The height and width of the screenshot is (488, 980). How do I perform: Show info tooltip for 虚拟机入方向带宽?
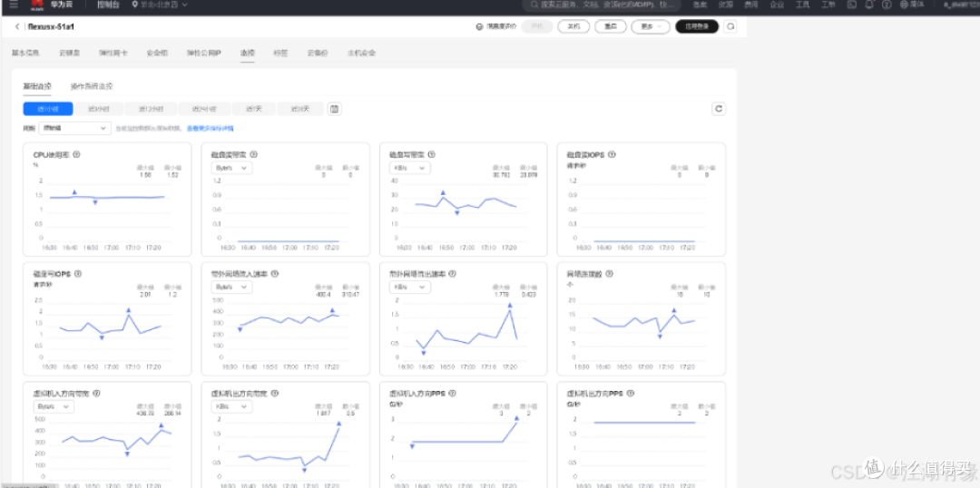(x=96, y=394)
